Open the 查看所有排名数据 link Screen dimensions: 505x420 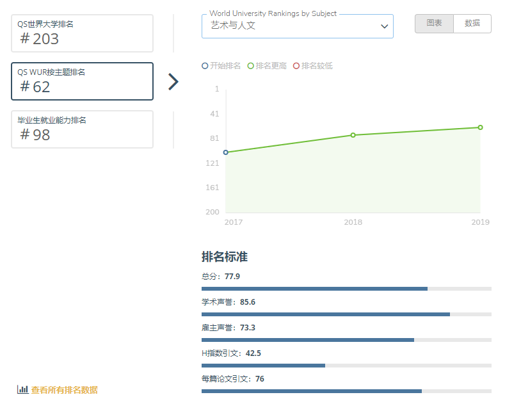(x=64, y=390)
